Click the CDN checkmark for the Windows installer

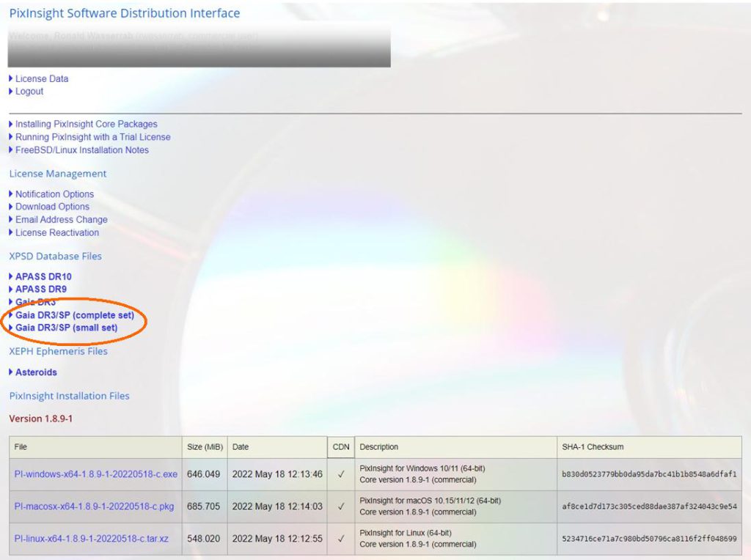[342, 474]
